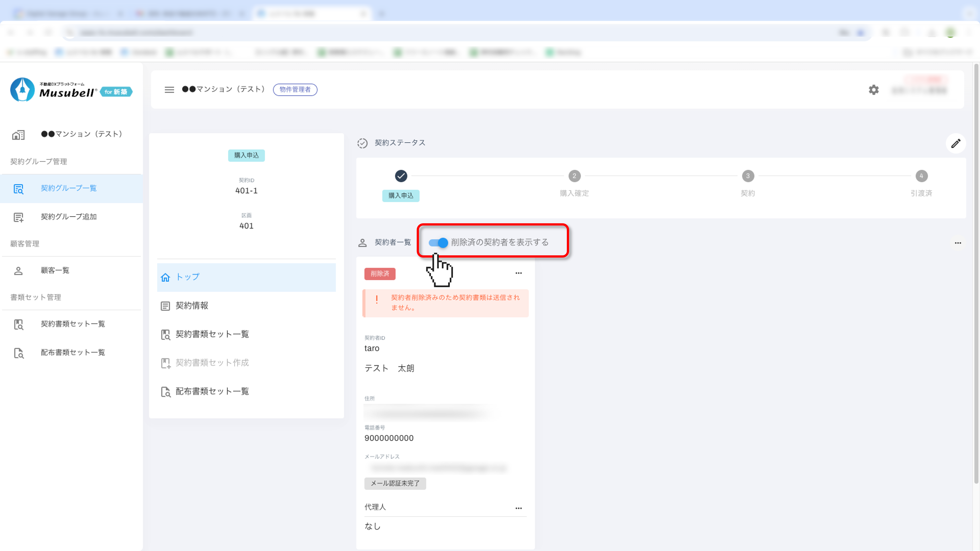Click the step 3 契約 status circle
This screenshot has height=551, width=980.
(747, 176)
